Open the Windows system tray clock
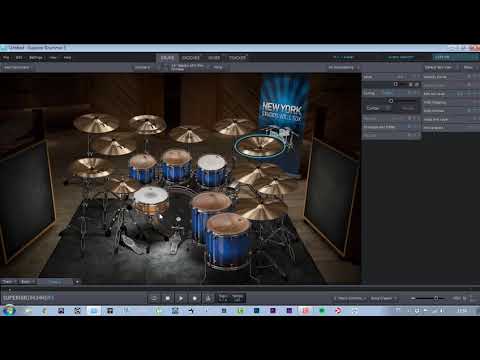This screenshot has width=480, height=360. pyautogui.click(x=462, y=311)
